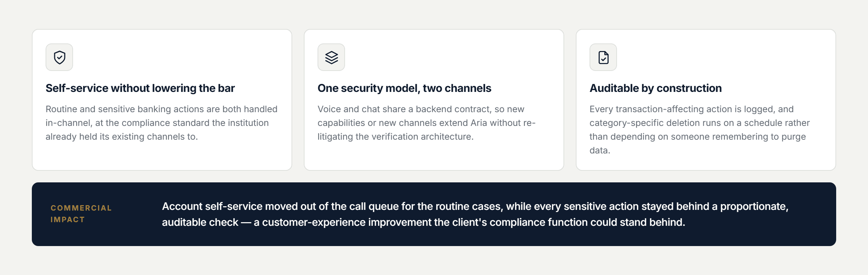Click the routine and sensitive banking paragraph
This screenshot has width=868, height=275.
point(161,123)
